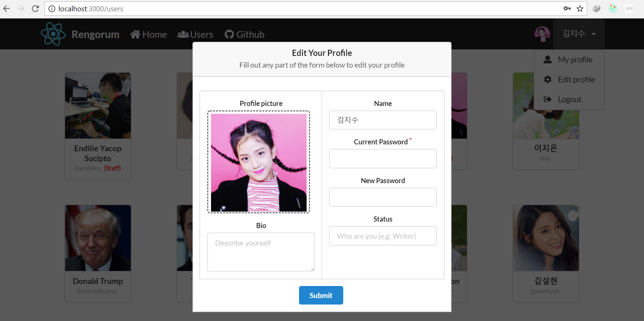This screenshot has height=321, width=644.
Task: Open the Github navbar link
Action: click(245, 34)
